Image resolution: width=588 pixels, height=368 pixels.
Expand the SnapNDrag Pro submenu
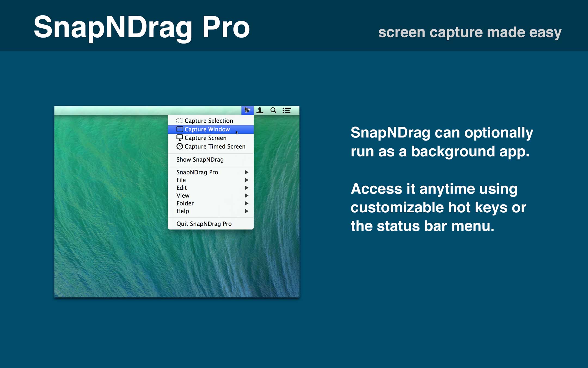coord(247,172)
